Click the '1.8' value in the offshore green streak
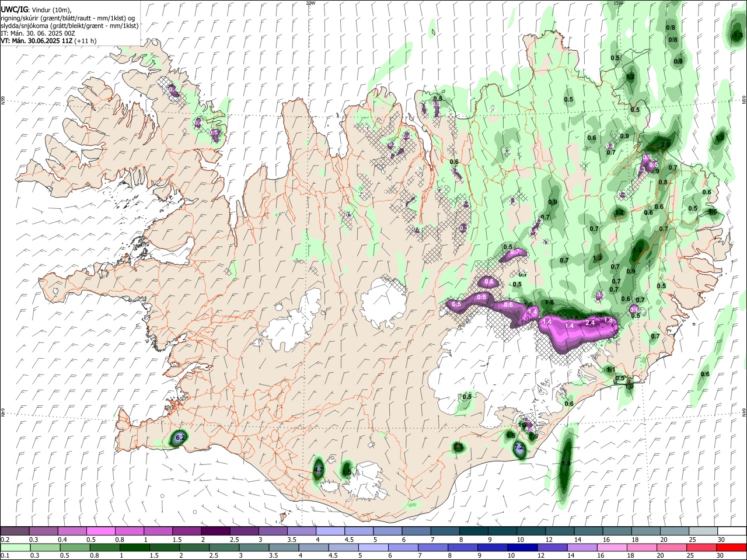The width and height of the screenshot is (747, 560). point(566,464)
